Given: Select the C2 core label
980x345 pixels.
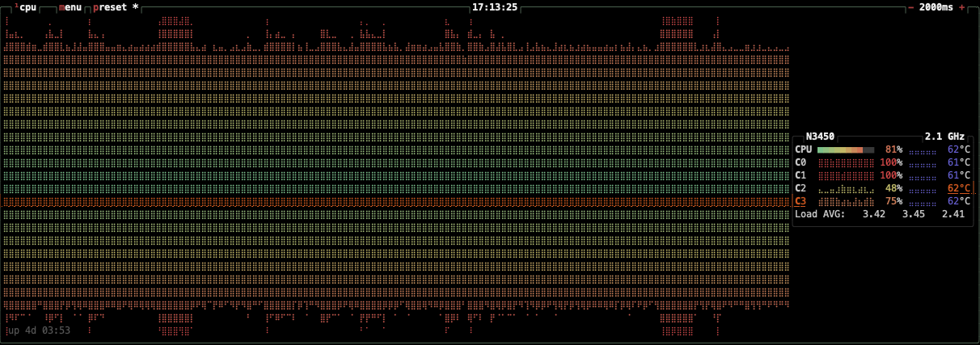Looking at the screenshot, I should click(800, 188).
